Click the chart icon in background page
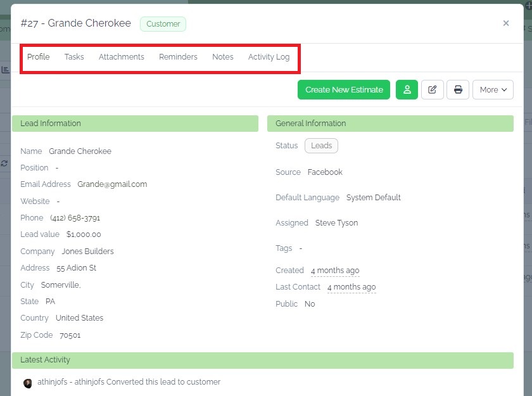Viewport: 532px width, 396px height. (6, 70)
